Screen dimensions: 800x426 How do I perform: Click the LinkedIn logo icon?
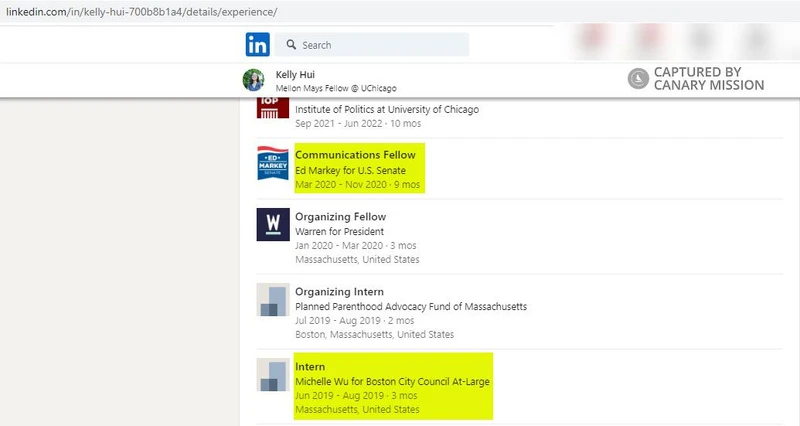[258, 44]
